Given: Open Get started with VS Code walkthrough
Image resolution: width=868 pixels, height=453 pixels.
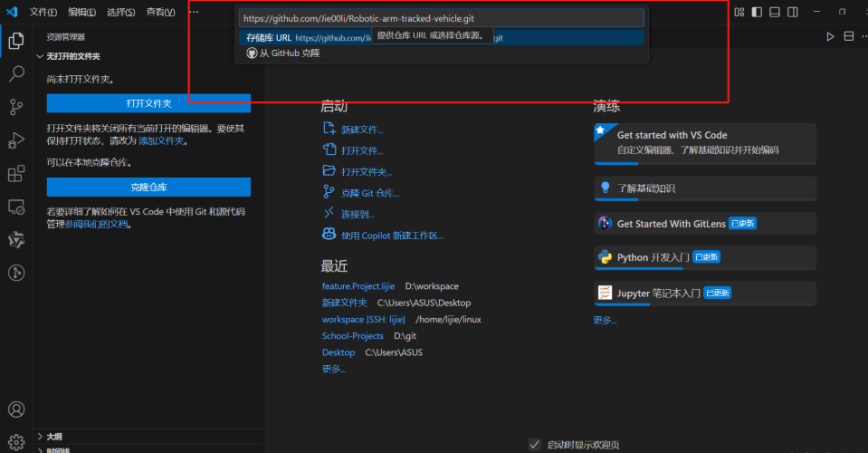Looking at the screenshot, I should pos(705,144).
